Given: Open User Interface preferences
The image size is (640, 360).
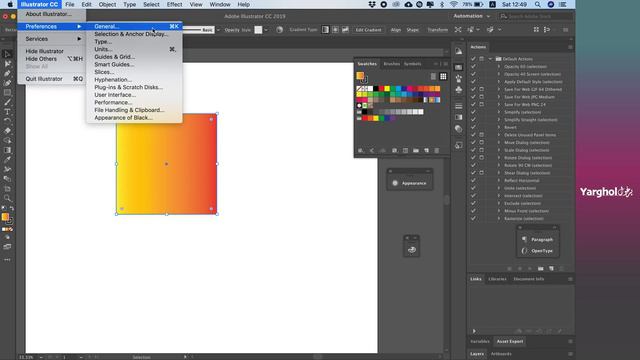Looking at the screenshot, I should click(134, 95).
